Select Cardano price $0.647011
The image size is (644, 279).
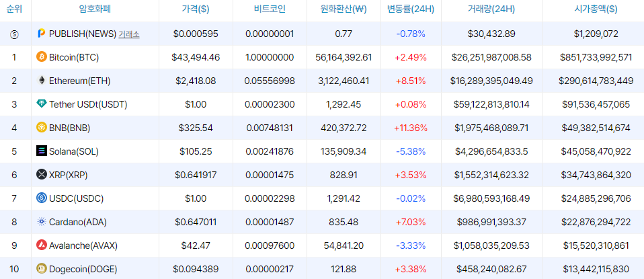(196, 223)
